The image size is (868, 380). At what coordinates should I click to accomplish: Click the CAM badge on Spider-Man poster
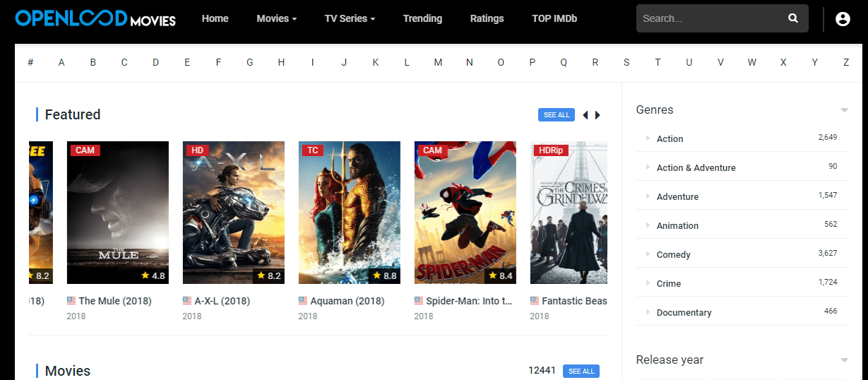coord(433,150)
